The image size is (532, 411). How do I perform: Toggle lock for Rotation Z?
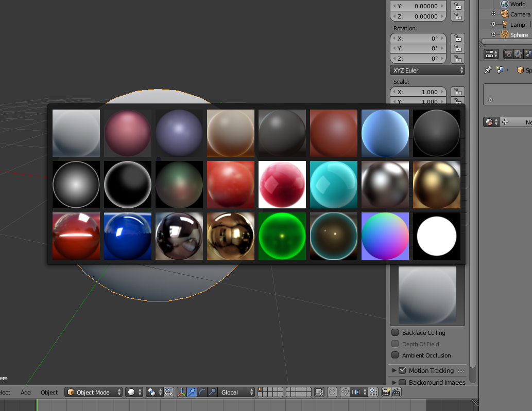[458, 58]
